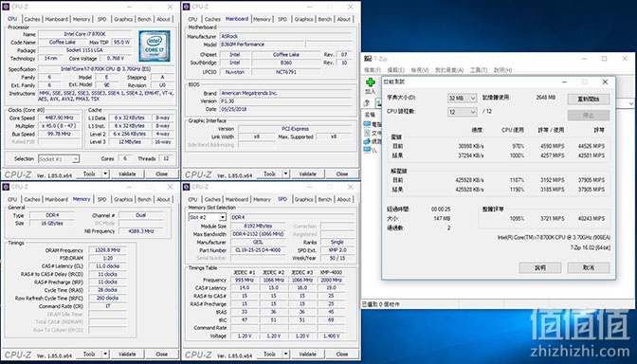Open Graphics tab in the Mainboard window
Screen dimensions: 637x364
coord(303,19)
